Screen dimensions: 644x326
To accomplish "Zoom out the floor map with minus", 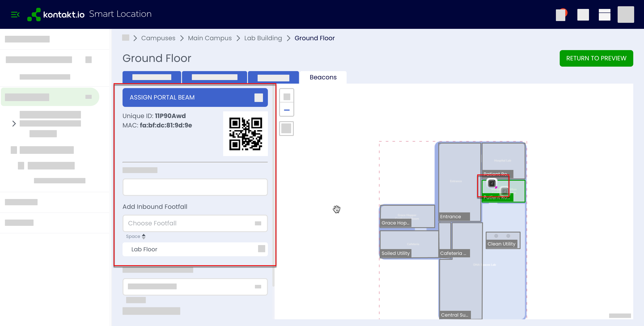I will point(286,110).
